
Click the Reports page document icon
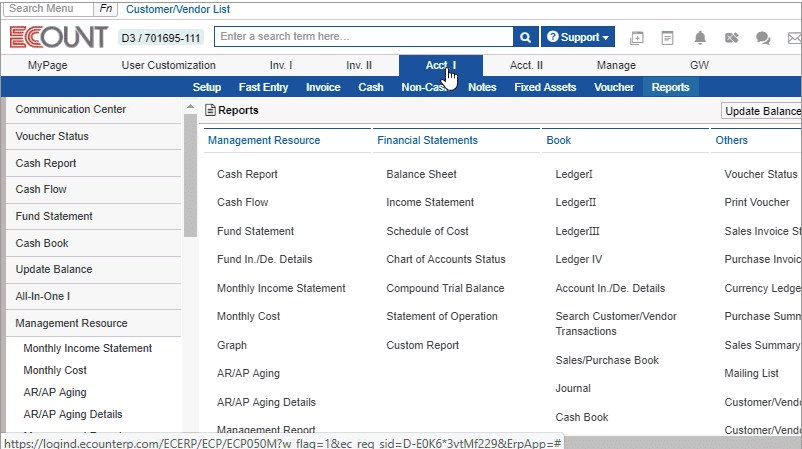click(x=210, y=111)
